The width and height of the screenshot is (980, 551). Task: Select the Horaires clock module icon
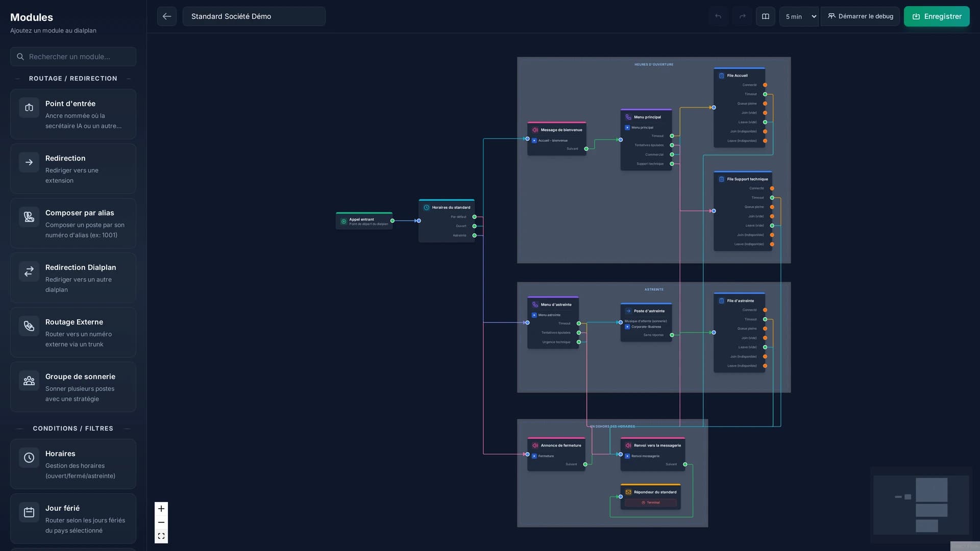point(29,458)
